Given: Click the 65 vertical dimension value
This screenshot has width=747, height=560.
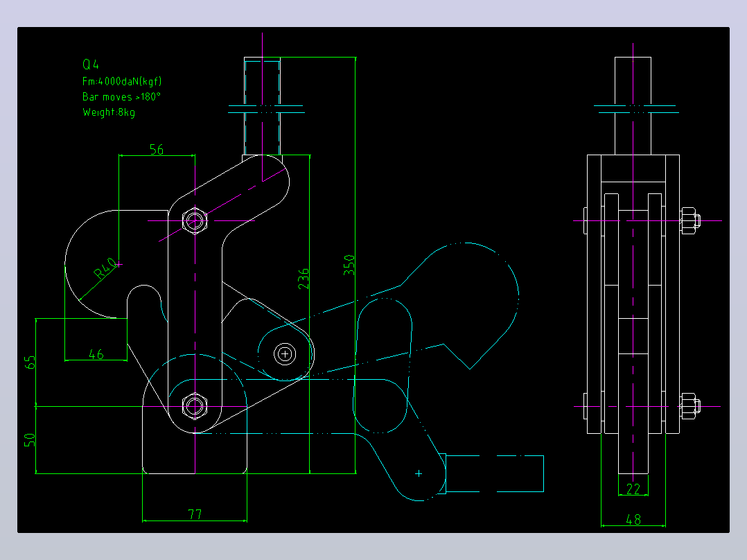Looking at the screenshot, I should click(30, 362).
